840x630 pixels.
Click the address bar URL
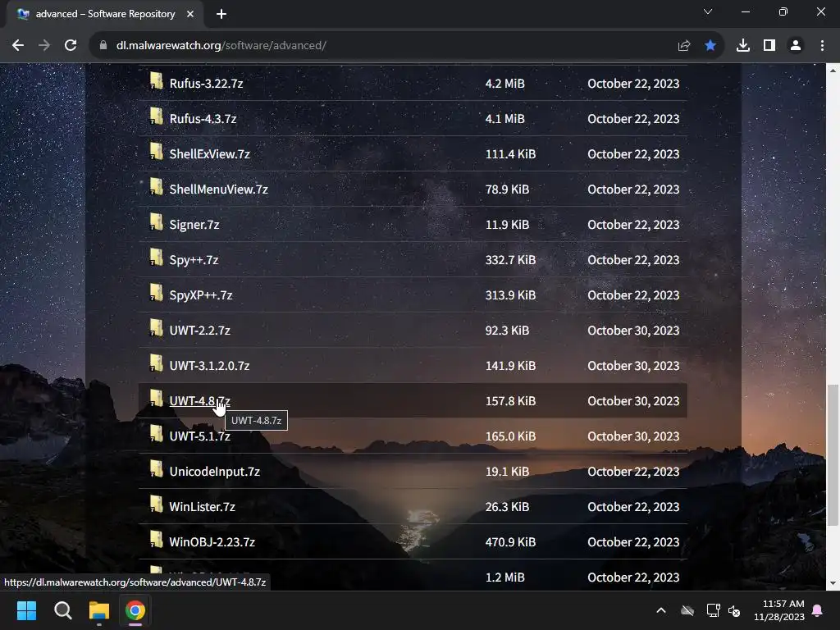coord(221,46)
